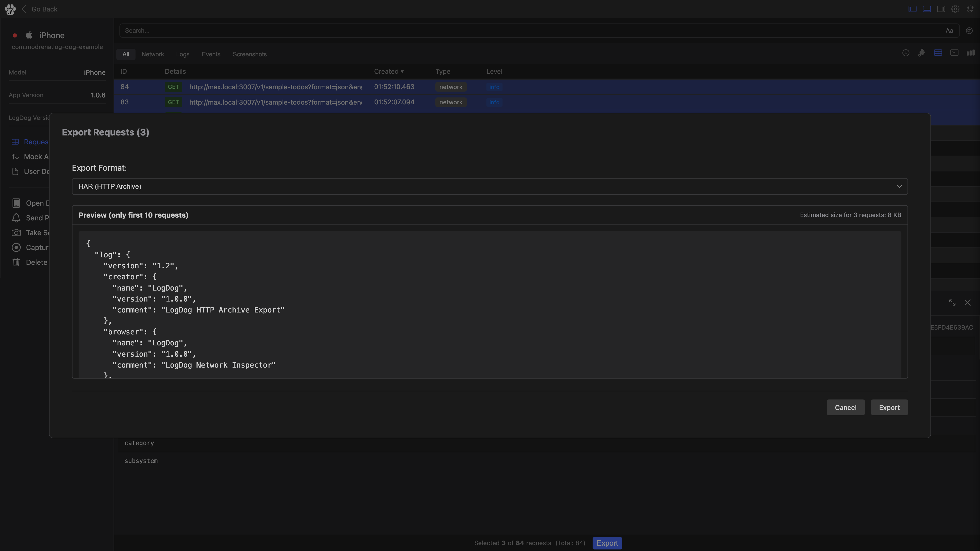Click the subsystem row in details
This screenshot has width=980, height=551.
tap(547, 461)
